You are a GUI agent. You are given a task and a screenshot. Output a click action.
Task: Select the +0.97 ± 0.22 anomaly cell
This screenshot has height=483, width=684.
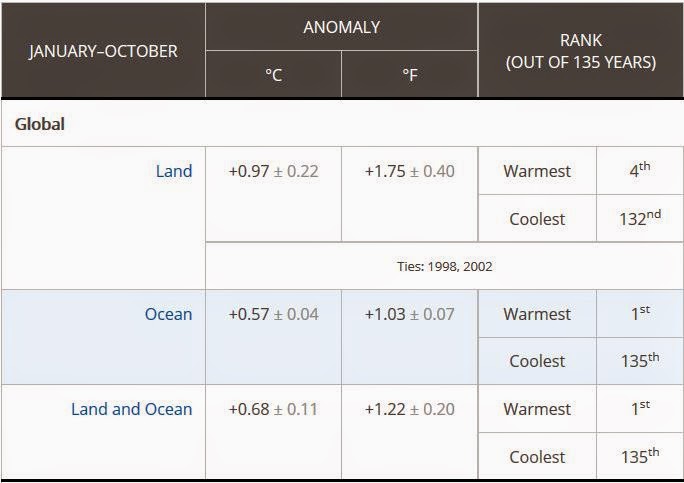(x=273, y=171)
